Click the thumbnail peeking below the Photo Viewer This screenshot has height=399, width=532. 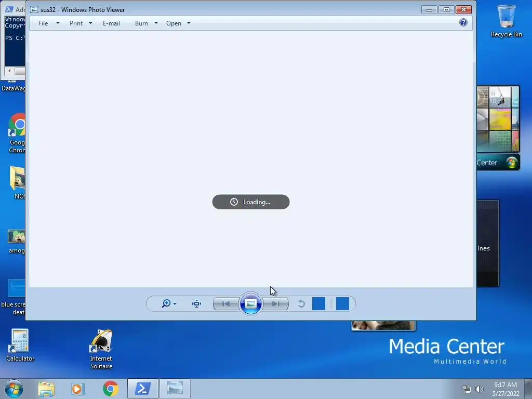coord(383,325)
